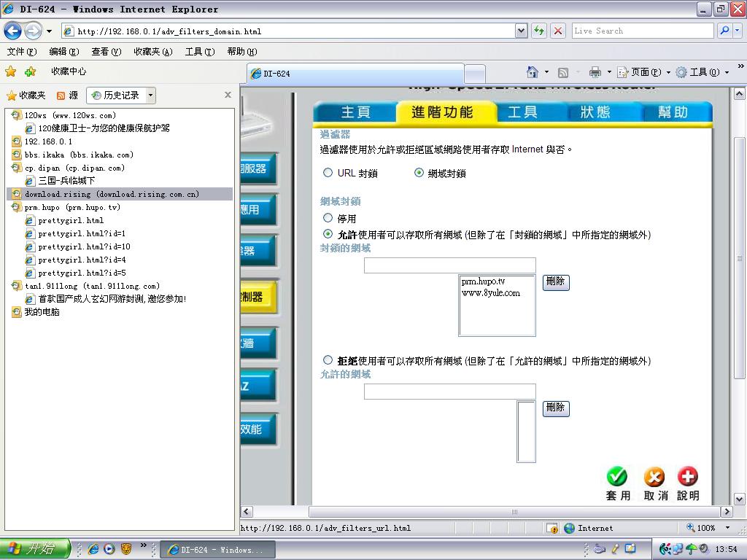
Task: Open the 收藏夹(A) menu
Action: click(x=153, y=52)
